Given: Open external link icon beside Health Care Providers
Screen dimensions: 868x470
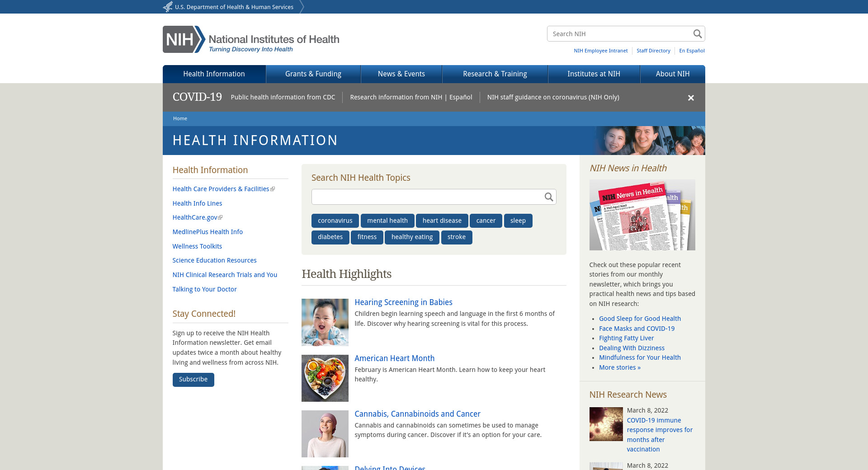Looking at the screenshot, I should (273, 189).
